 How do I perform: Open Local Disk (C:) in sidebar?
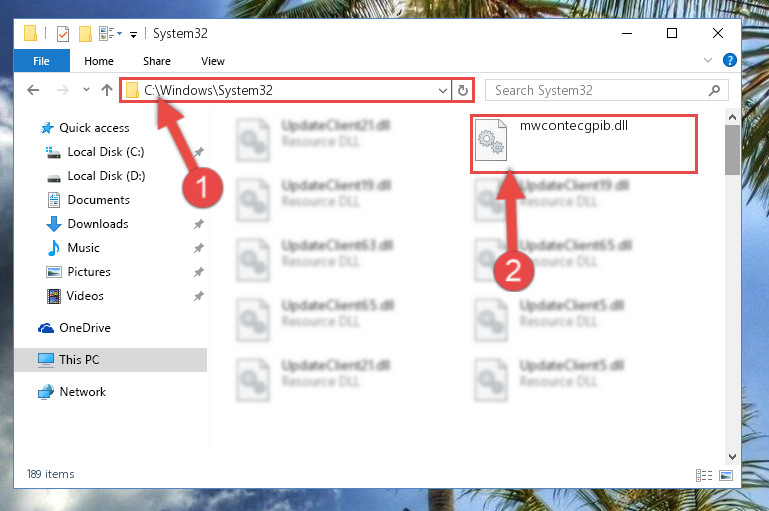106,152
